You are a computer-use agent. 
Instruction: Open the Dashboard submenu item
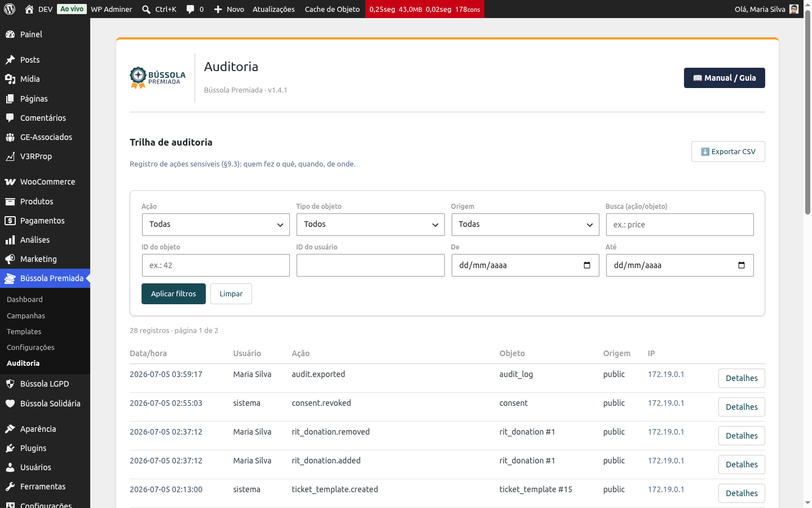pos(25,300)
